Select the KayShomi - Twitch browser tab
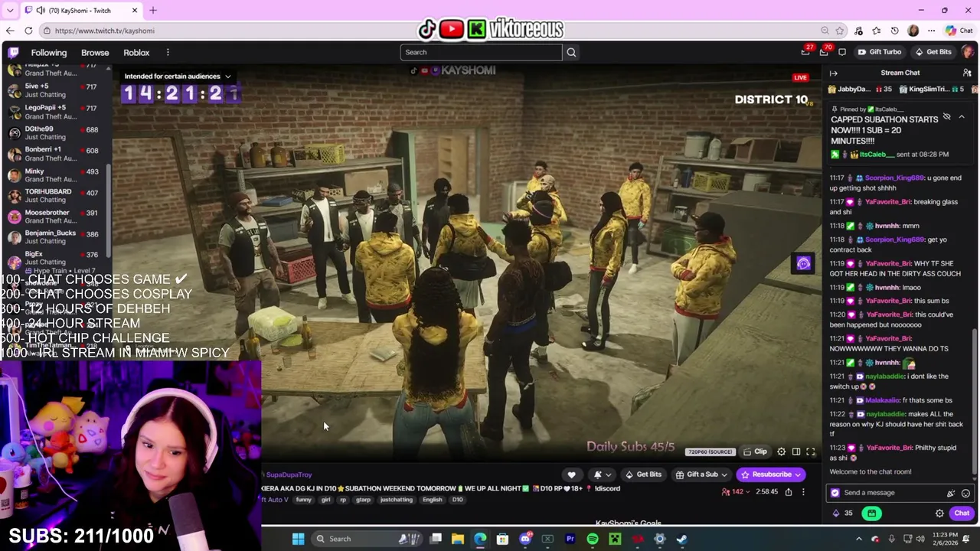The width and height of the screenshot is (980, 551). 80,10
